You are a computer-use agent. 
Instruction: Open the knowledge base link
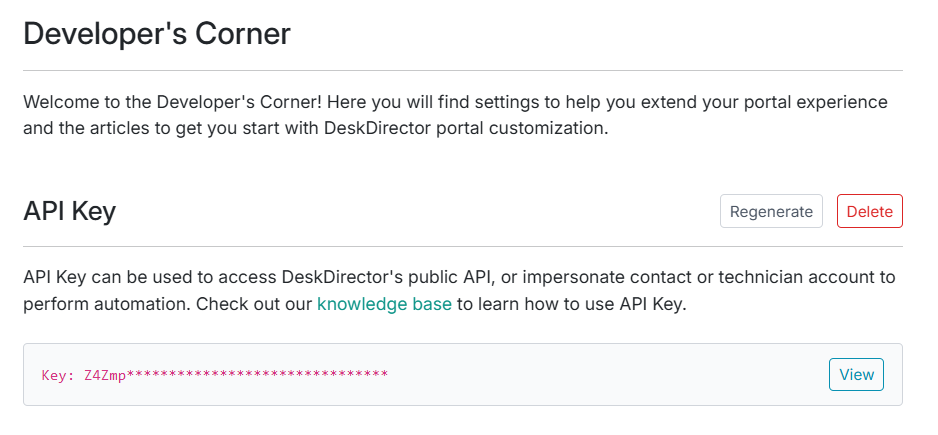pyautogui.click(x=384, y=304)
